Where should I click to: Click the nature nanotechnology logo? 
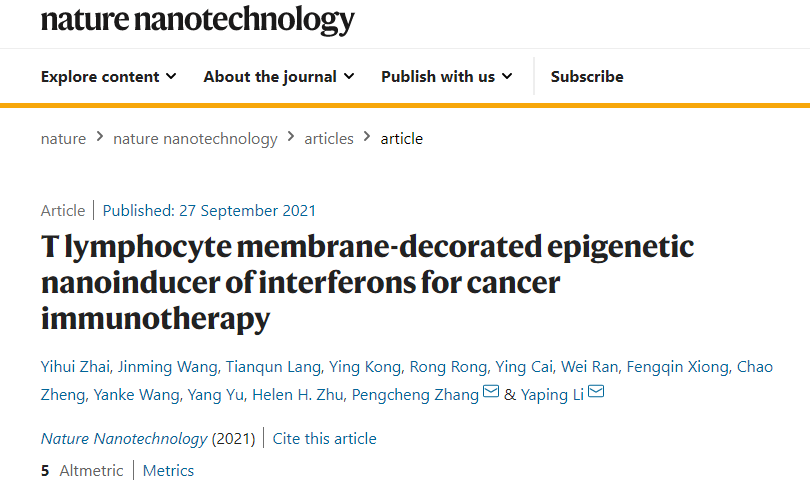(197, 18)
